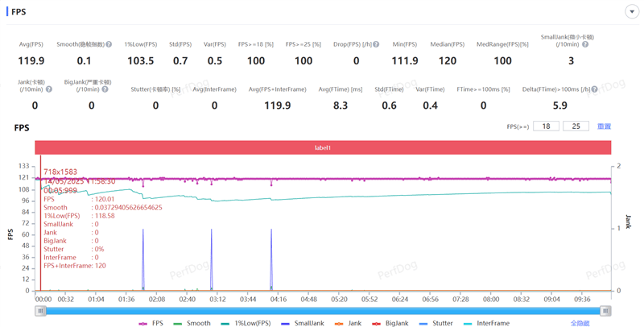Click help icon next to Smooth index

tap(108, 45)
